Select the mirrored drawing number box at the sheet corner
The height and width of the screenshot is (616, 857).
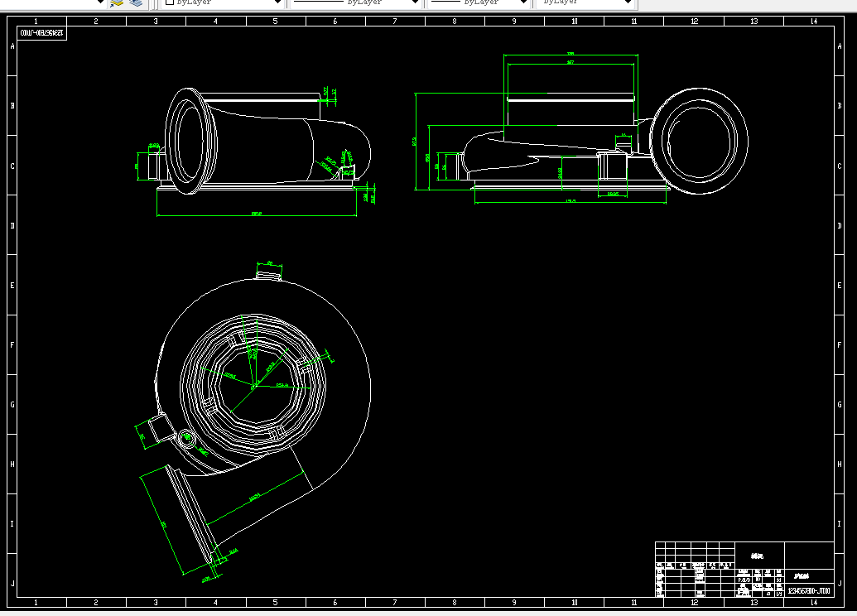pos(42,33)
